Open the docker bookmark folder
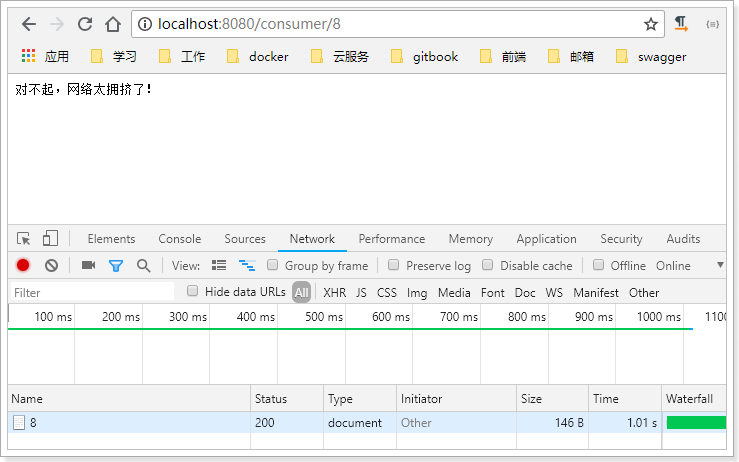The width and height of the screenshot is (739, 462). tap(257, 57)
